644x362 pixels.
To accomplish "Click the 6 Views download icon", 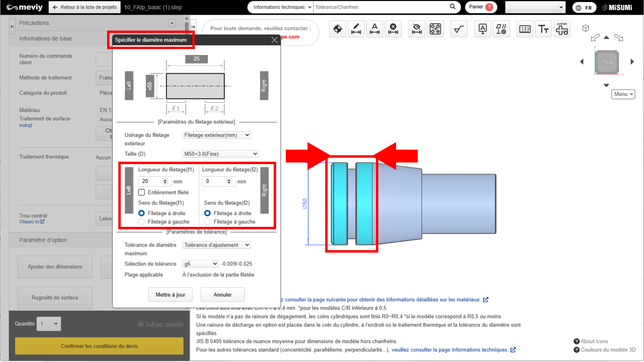I will coord(562,29).
